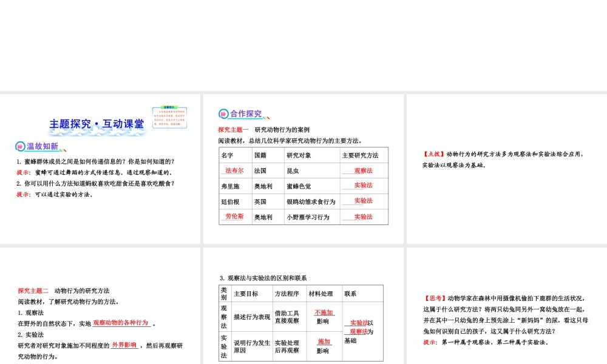
Task: Click the bullet icon beside 合作探究
Action: coord(224,113)
